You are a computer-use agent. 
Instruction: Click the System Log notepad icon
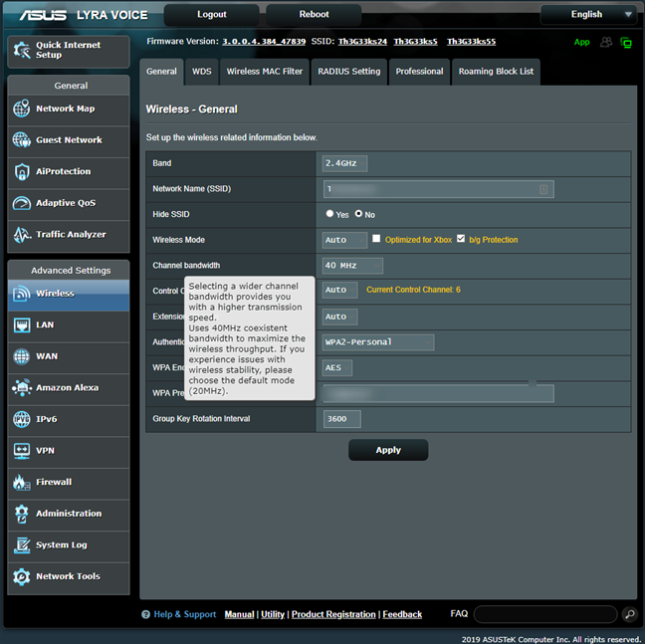(21, 544)
